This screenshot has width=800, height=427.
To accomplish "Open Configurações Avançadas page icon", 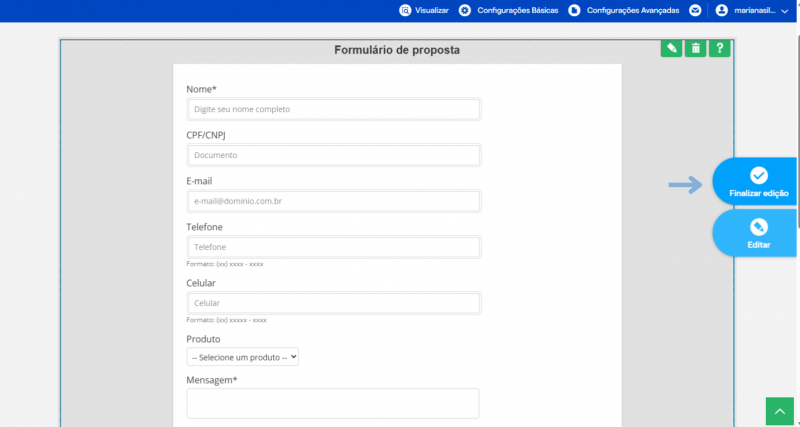I will point(574,10).
